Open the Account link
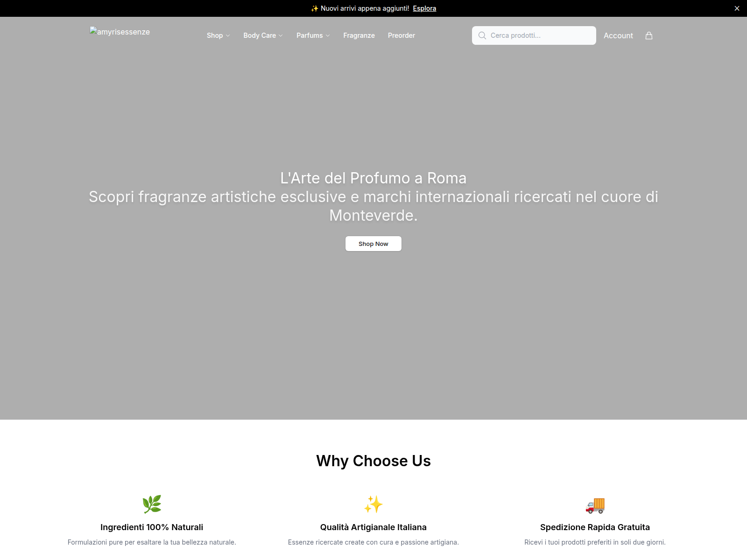This screenshot has width=747, height=560. coord(618,35)
